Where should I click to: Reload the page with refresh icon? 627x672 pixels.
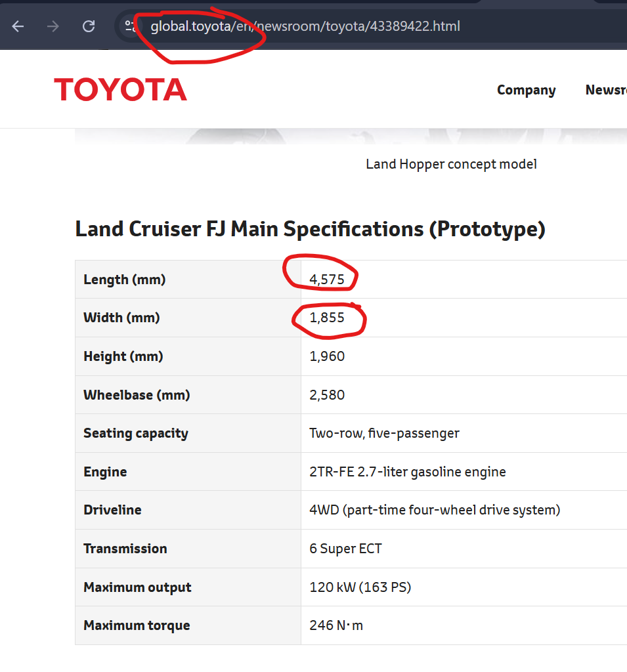coord(89,26)
